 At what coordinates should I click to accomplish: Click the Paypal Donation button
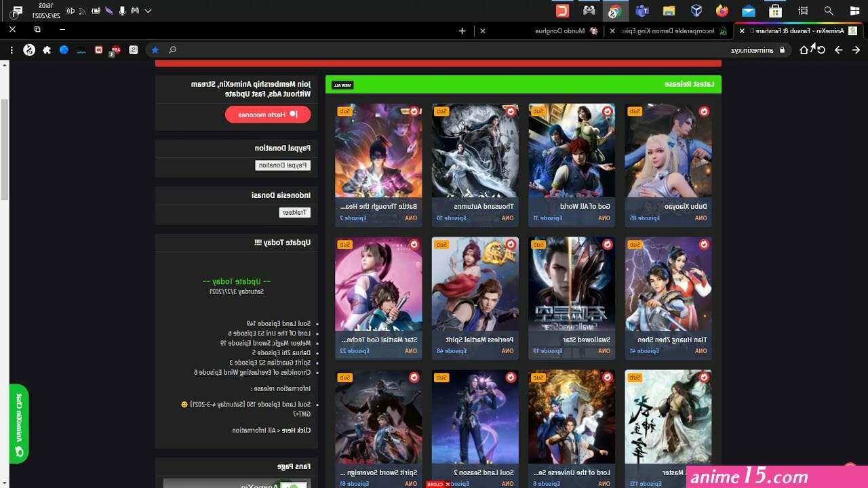click(283, 165)
